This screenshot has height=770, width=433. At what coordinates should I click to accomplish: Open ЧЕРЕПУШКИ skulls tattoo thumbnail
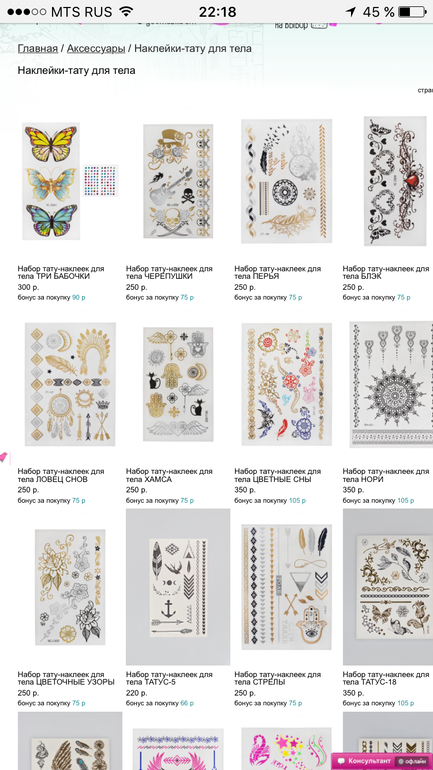coord(178,181)
